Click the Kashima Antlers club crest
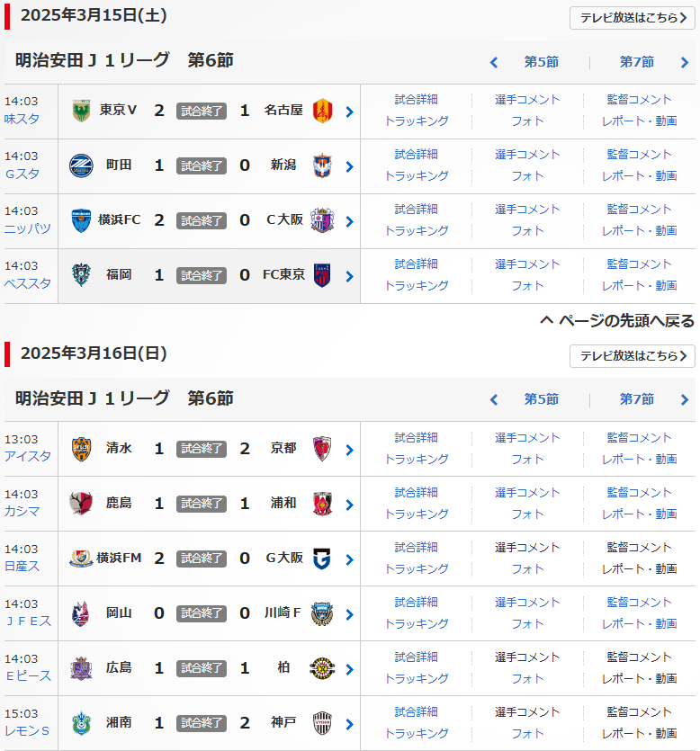 (81, 504)
